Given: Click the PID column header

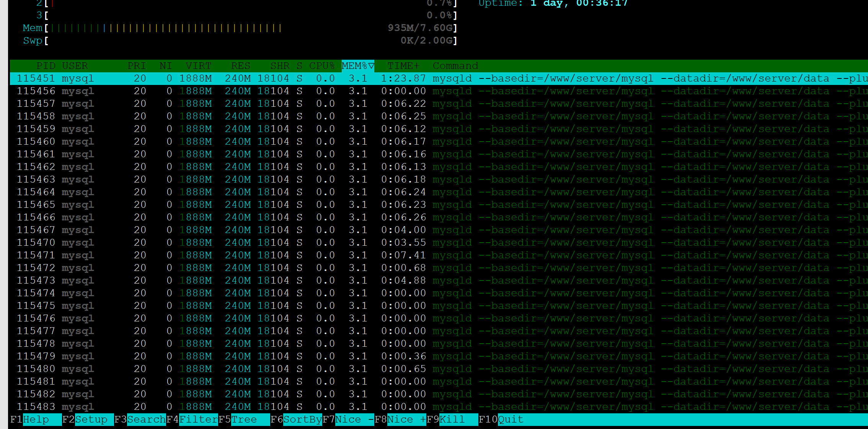Looking at the screenshot, I should point(46,66).
